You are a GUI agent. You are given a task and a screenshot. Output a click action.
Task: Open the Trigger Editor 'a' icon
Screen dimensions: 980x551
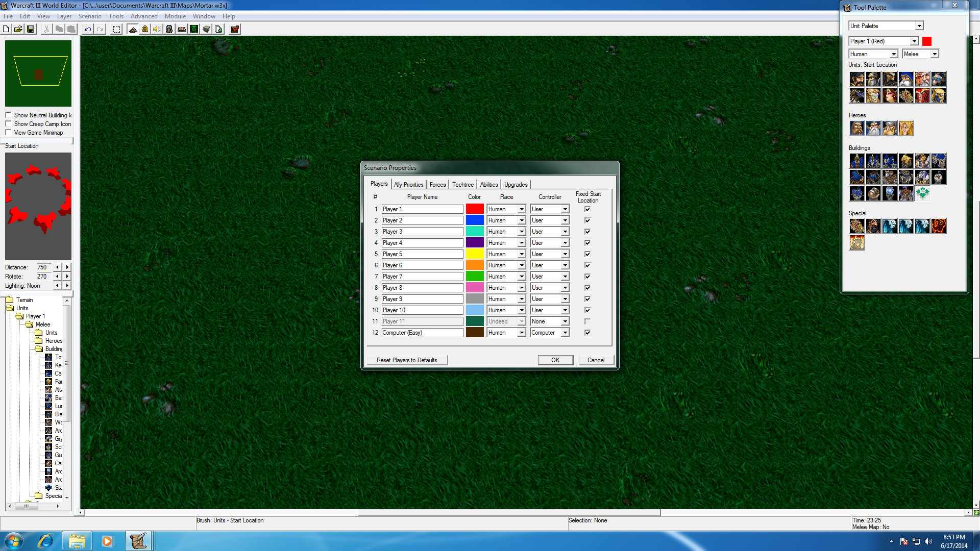click(x=145, y=29)
